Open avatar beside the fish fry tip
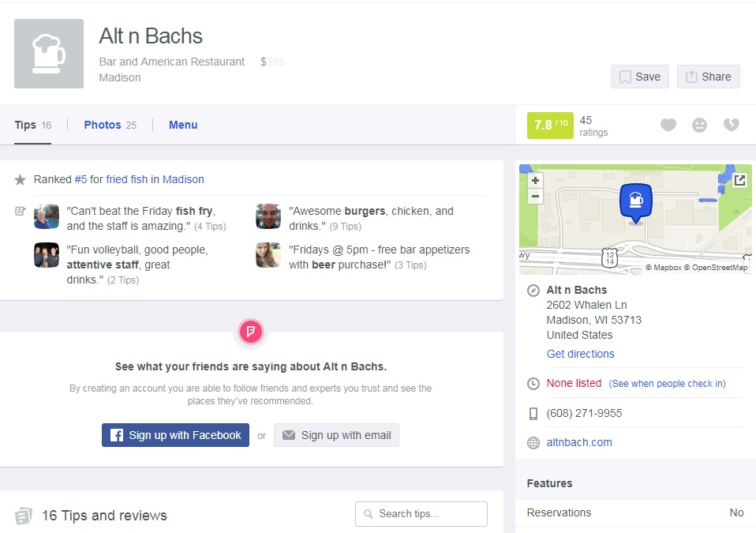This screenshot has width=756, height=533. 47,216
